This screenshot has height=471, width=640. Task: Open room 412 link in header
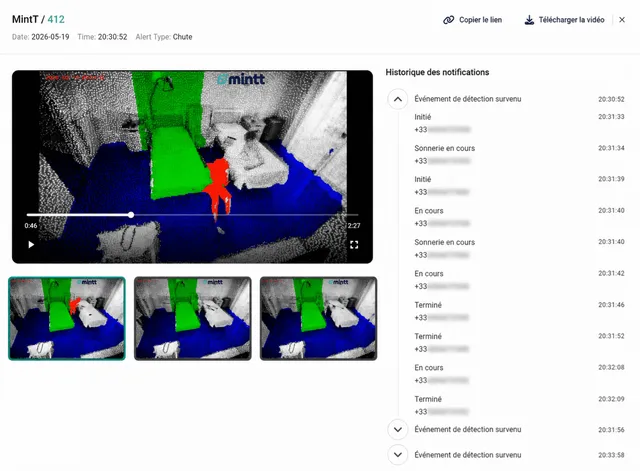(x=56, y=19)
